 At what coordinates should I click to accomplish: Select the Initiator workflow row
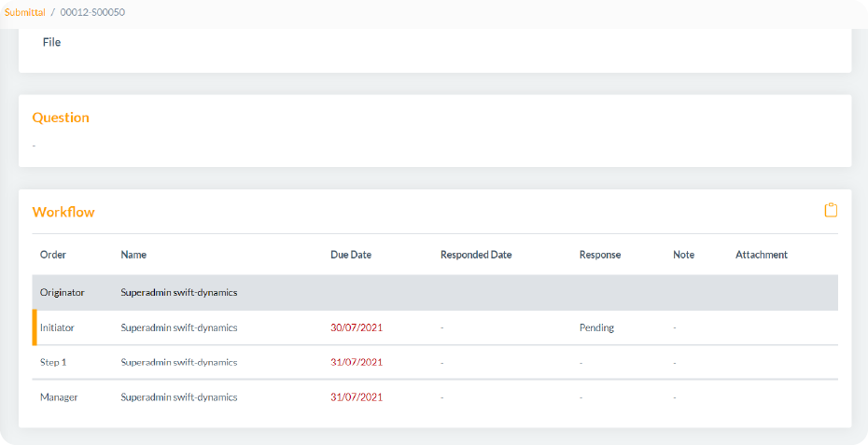coord(435,327)
